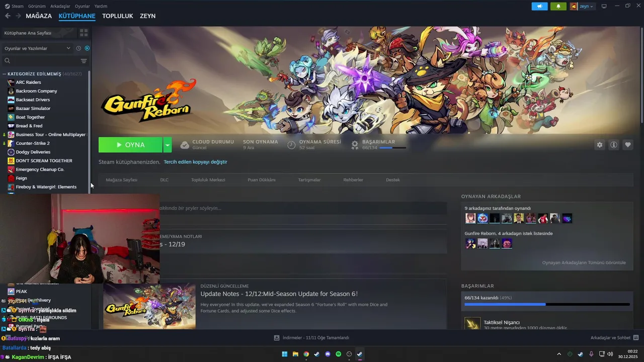Click Oynayan Arkadaşların Tümünü Görüntüle
This screenshot has width=644, height=362.
584,262
